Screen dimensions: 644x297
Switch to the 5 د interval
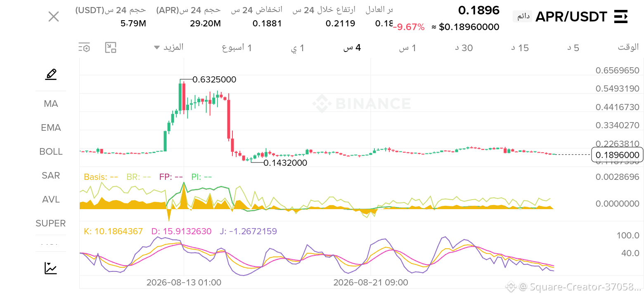click(573, 48)
